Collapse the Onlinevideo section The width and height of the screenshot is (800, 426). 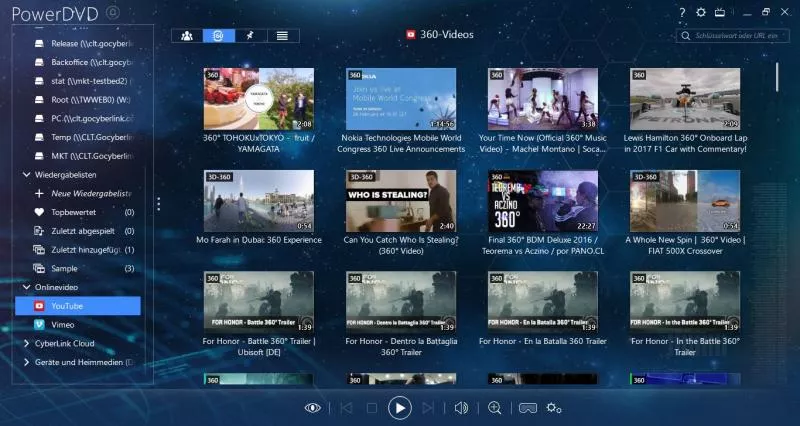[27, 287]
